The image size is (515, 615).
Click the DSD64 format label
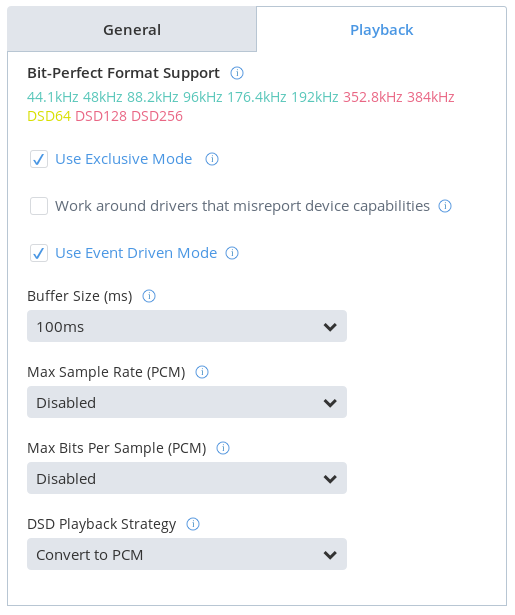click(49, 116)
